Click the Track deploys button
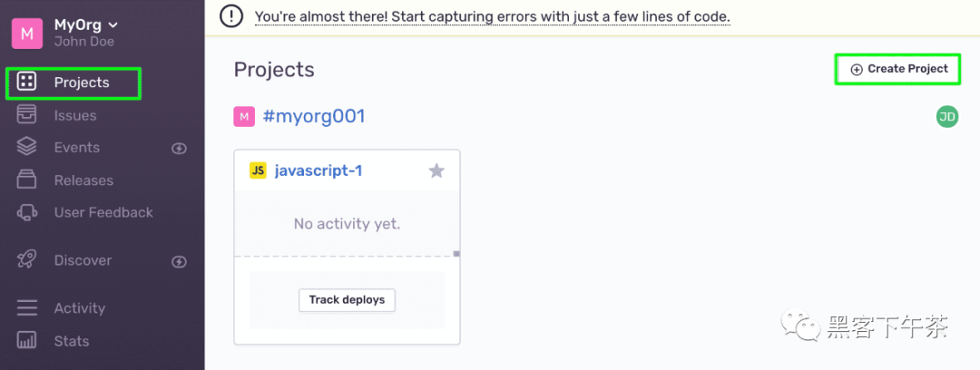 347,300
